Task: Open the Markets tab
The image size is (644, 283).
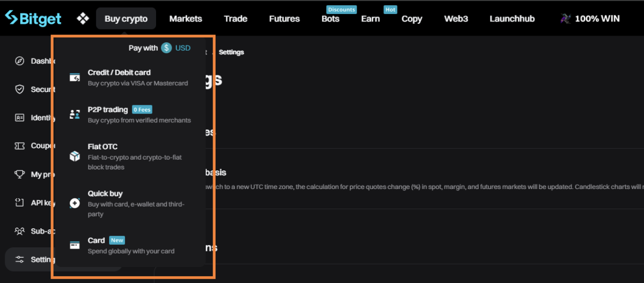Action: pyautogui.click(x=186, y=19)
